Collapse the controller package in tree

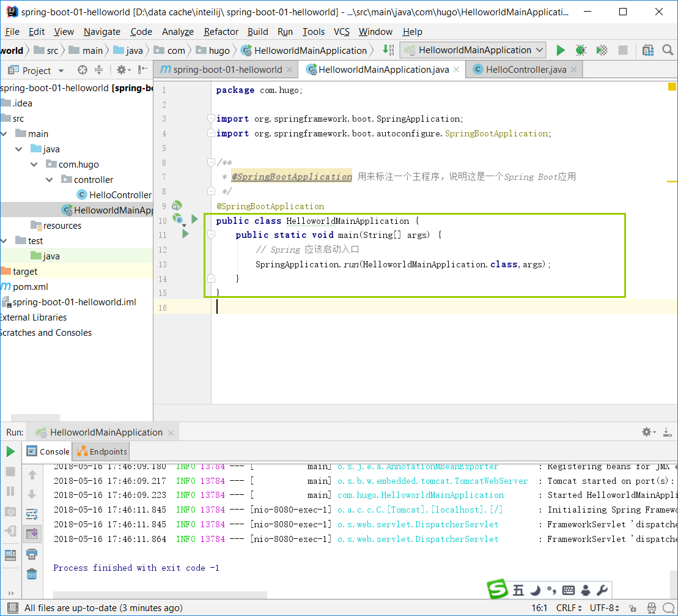coord(49,180)
